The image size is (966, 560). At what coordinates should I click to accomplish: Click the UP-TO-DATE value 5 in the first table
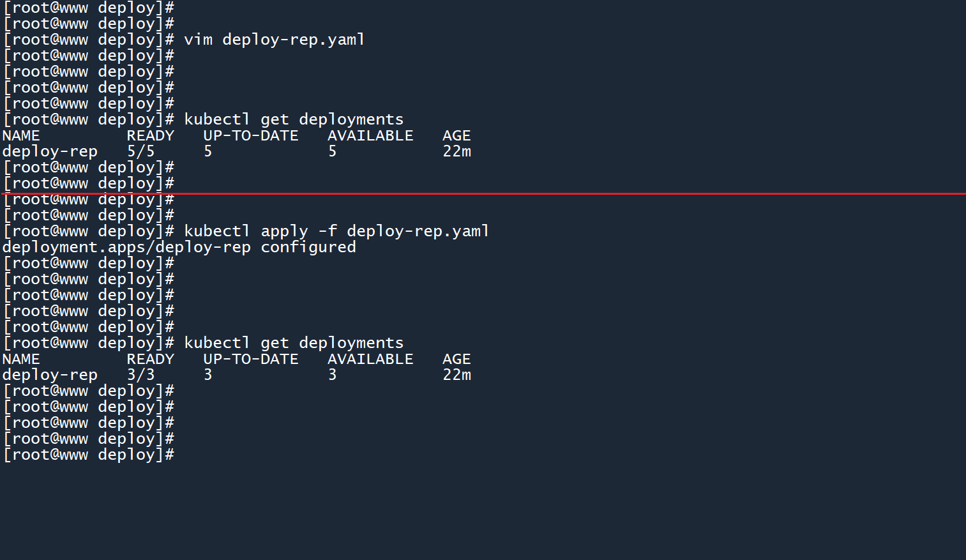[x=208, y=151]
